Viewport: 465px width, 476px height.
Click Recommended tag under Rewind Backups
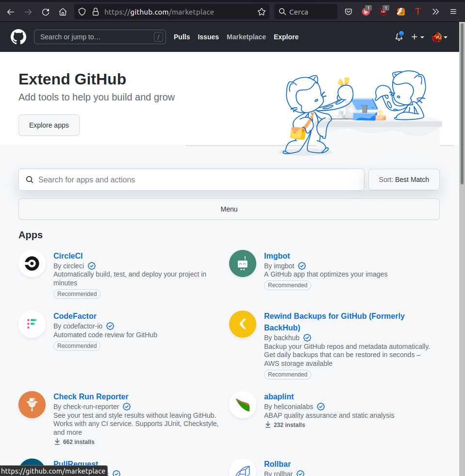[x=287, y=374]
